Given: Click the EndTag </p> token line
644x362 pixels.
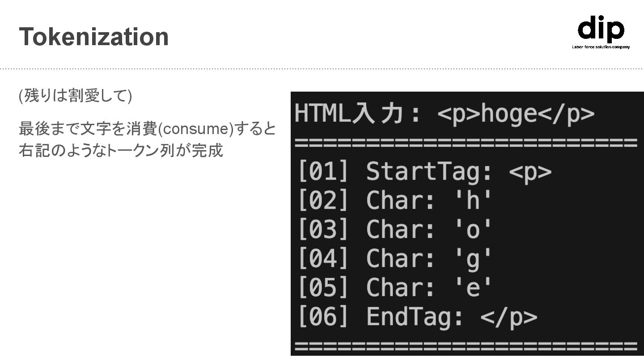Looking at the screenshot, I should [x=417, y=317].
